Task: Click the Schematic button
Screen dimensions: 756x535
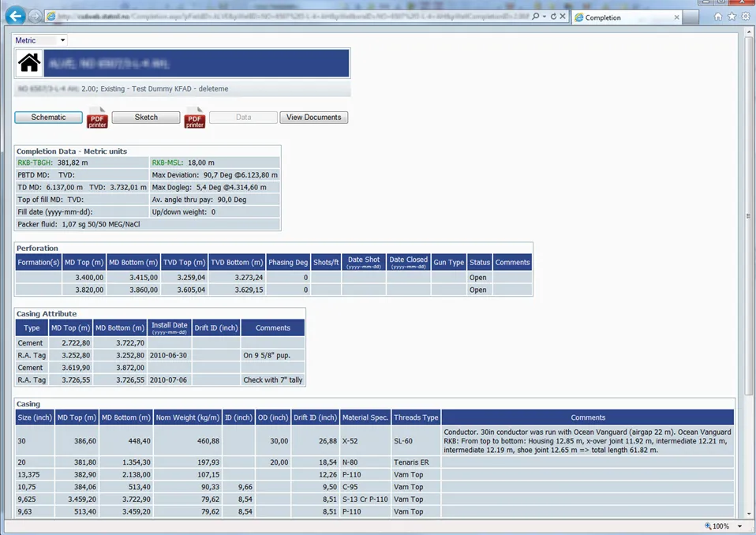Action: pyautogui.click(x=48, y=117)
